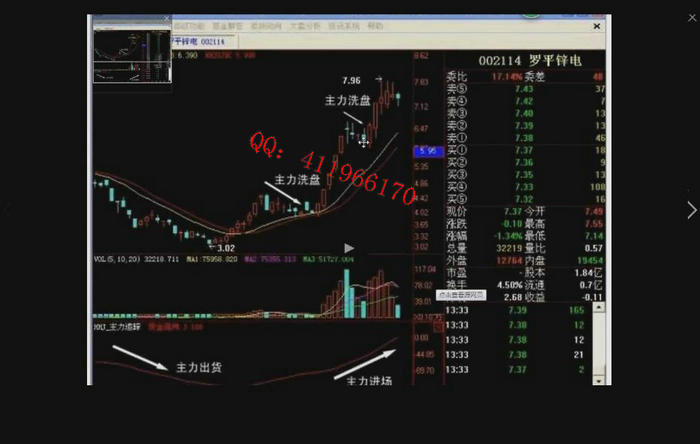This screenshot has width=700, height=444.
Task: Click the 最低 value 7.14
Action: [594, 236]
